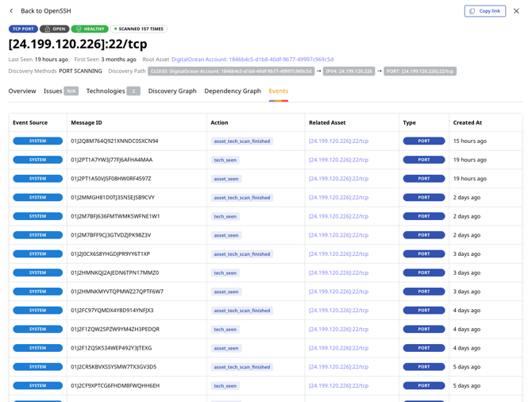Click the PORT type badge in the first row
The width and height of the screenshot is (532, 402).
[x=424, y=141]
